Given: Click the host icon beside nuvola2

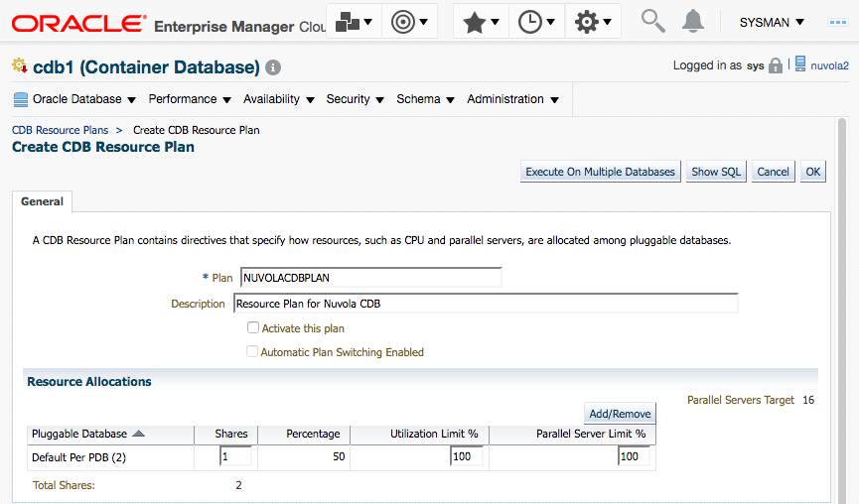Looking at the screenshot, I should pyautogui.click(x=799, y=64).
